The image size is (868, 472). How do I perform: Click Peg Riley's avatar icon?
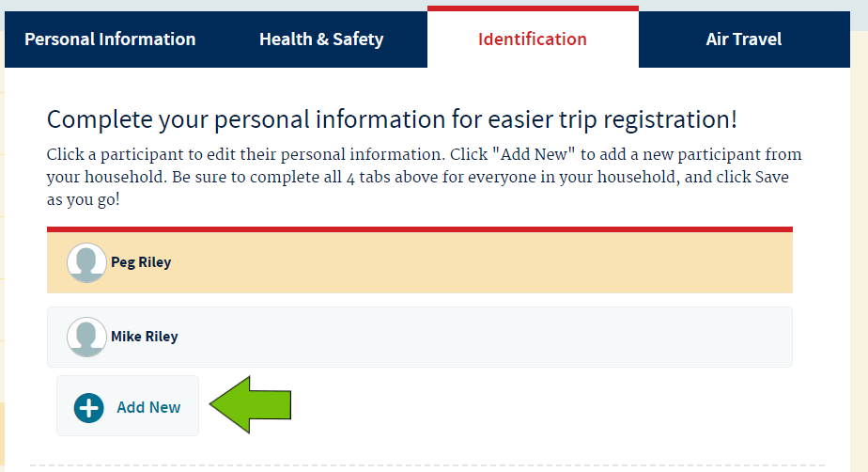[86, 262]
